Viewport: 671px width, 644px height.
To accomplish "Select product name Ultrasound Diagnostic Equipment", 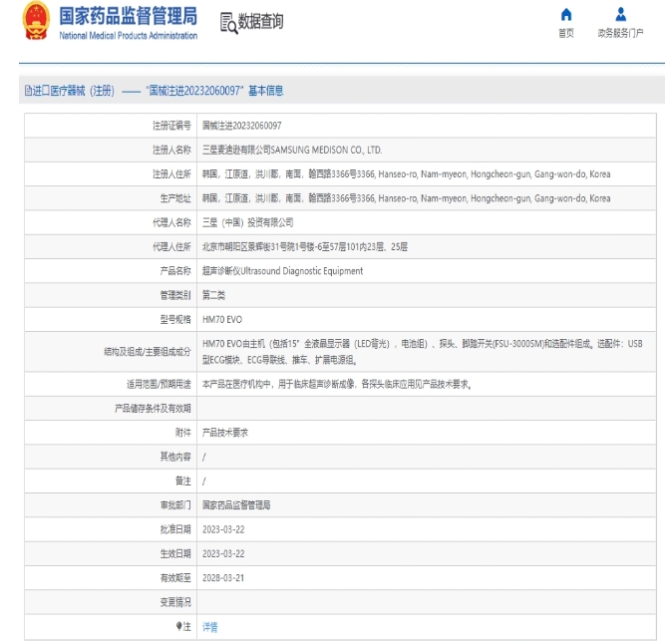I will coord(302,271).
